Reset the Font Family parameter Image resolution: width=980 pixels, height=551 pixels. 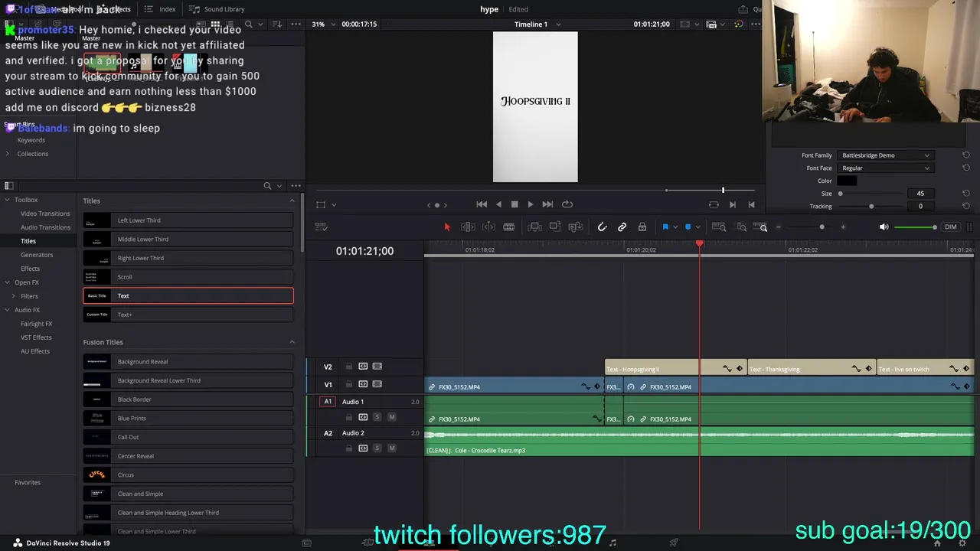pyautogui.click(x=966, y=155)
